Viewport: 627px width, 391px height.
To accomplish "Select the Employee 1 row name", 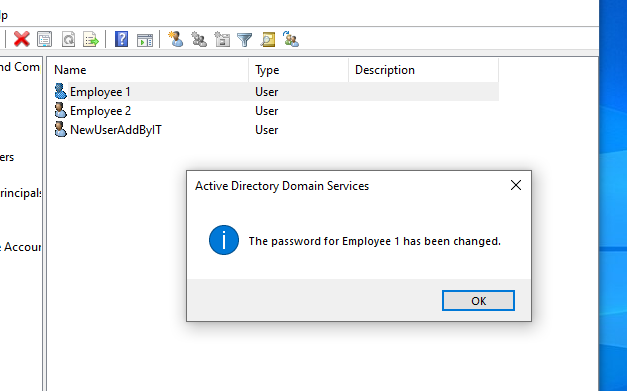I will 100,92.
